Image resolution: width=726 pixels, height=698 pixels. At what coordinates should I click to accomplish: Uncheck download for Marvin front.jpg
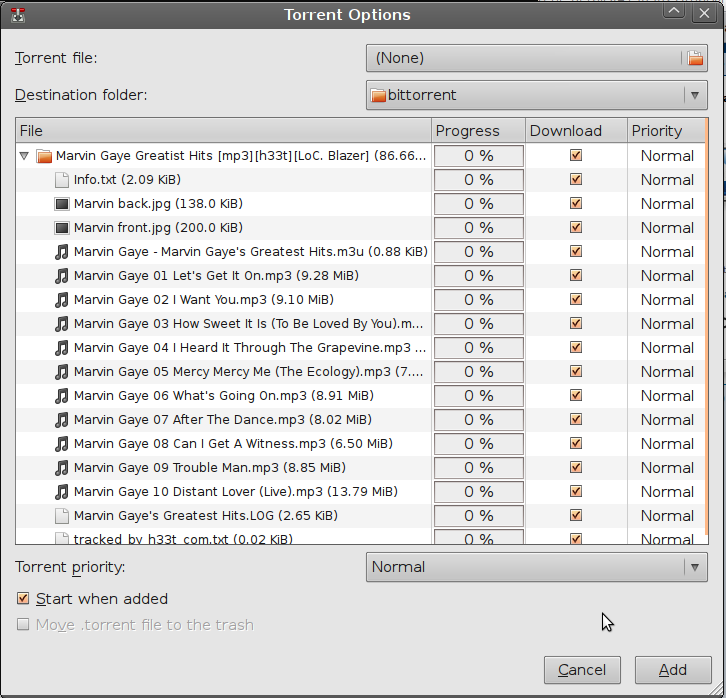coord(576,227)
